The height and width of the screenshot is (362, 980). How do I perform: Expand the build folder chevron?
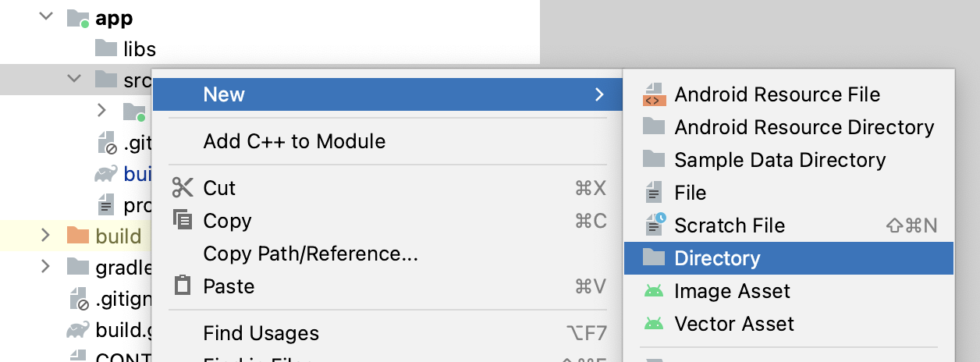(x=45, y=236)
